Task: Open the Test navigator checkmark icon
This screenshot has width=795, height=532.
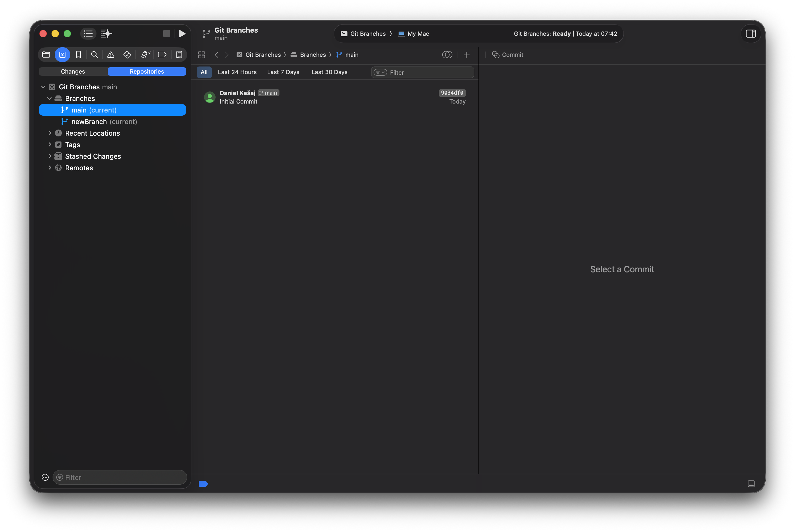Action: [127, 54]
